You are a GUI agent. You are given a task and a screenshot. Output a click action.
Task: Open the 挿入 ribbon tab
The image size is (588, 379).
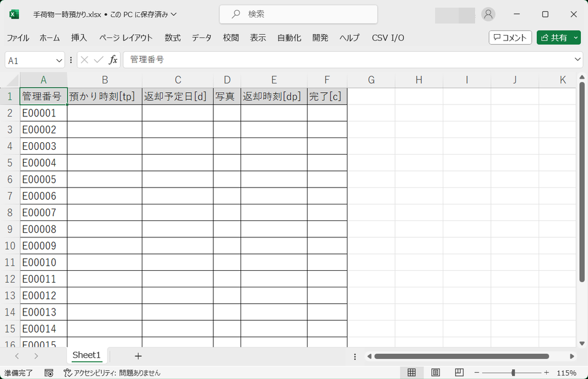[79, 38]
